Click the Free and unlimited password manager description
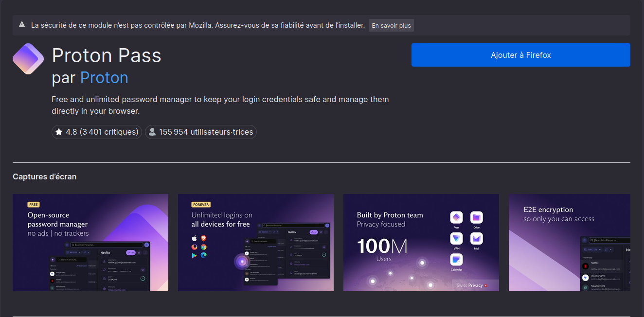This screenshot has height=317, width=644. coord(220,105)
